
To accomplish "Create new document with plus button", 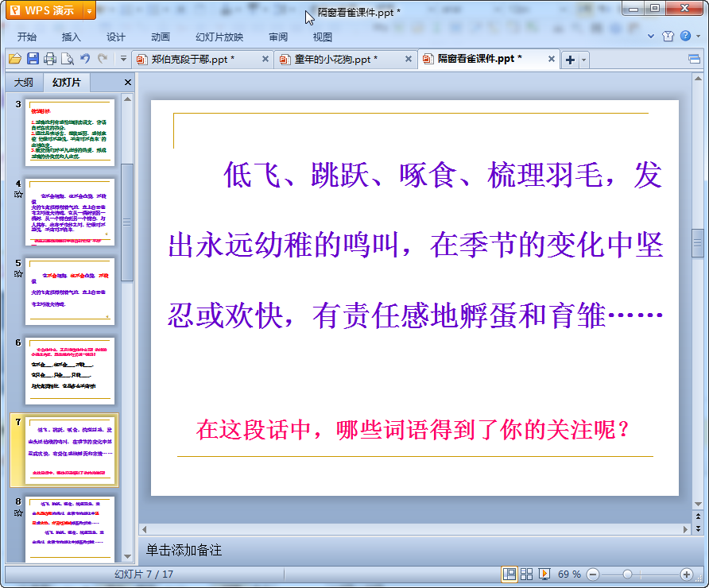I will [x=570, y=60].
